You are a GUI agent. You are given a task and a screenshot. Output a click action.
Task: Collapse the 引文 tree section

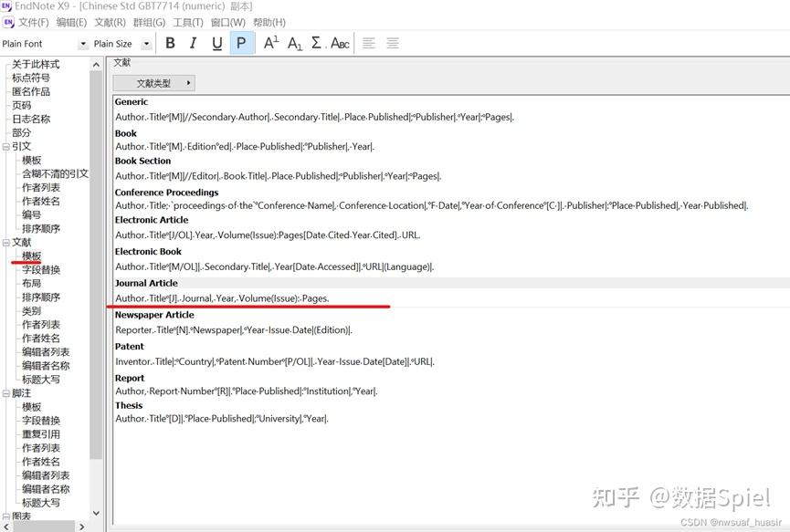tap(6, 146)
